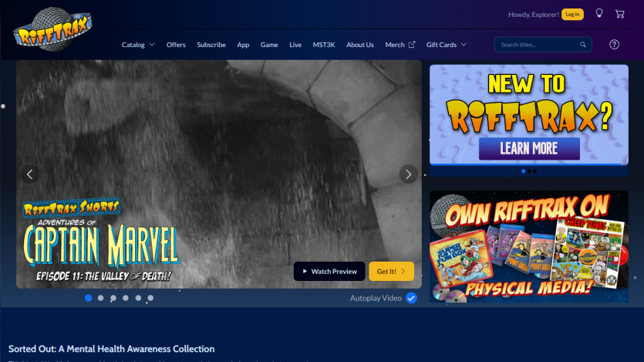644x362 pixels.
Task: Open the Own RiffTrax Physical Media banner
Action: tap(529, 246)
